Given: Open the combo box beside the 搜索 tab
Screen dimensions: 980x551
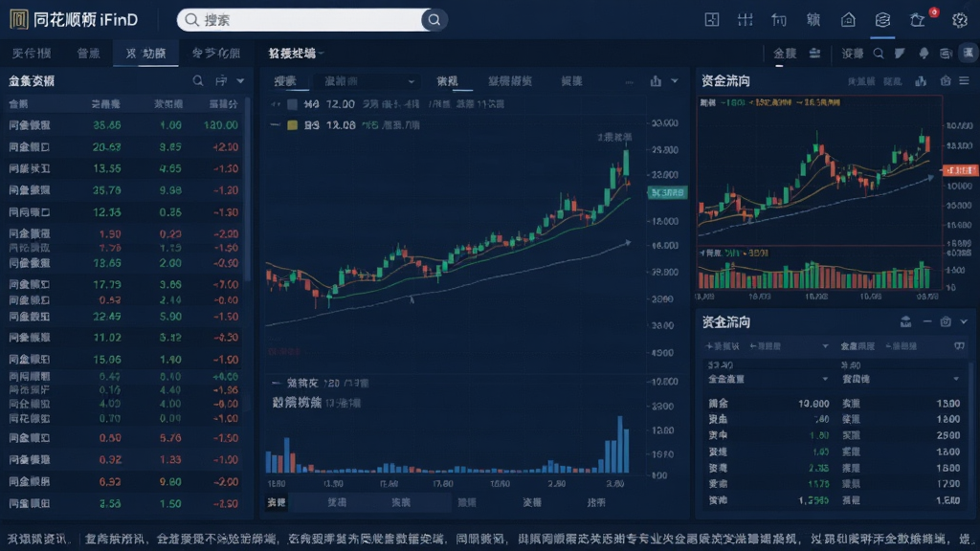Looking at the screenshot, I should point(367,81).
